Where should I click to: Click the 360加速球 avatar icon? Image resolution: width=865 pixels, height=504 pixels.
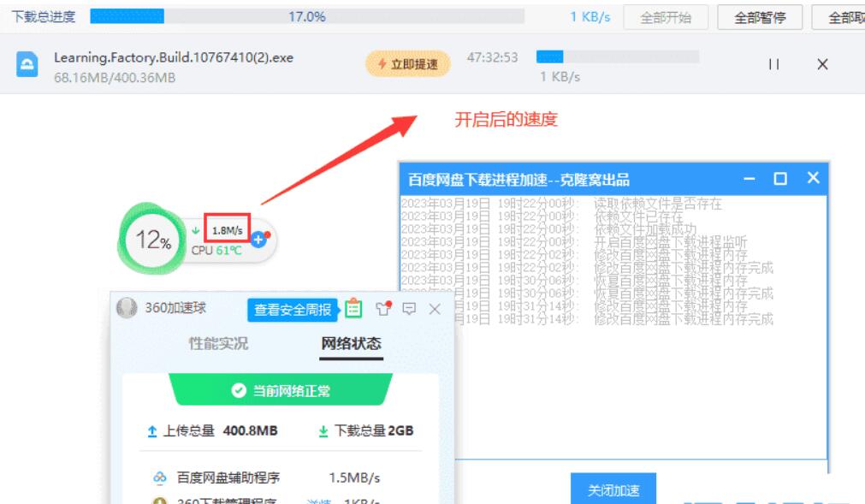[x=127, y=308]
